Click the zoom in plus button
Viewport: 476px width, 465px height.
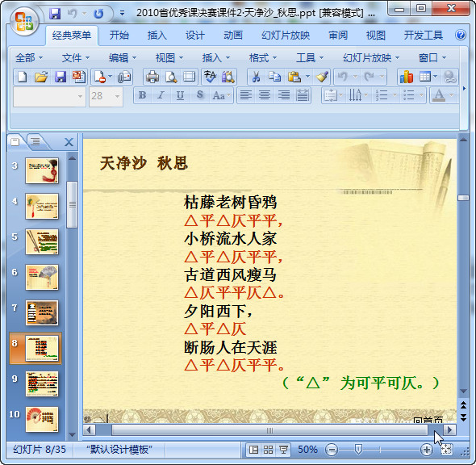pyautogui.click(x=427, y=450)
